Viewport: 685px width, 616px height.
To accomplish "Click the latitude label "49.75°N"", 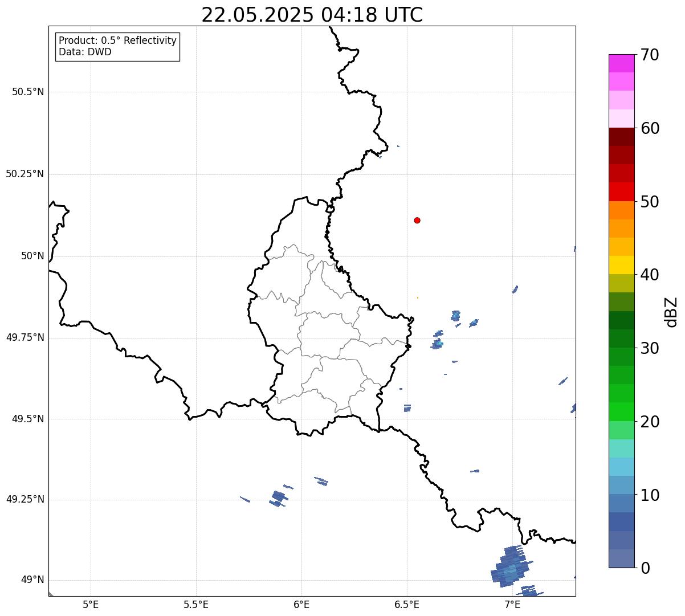I will 25,337.
